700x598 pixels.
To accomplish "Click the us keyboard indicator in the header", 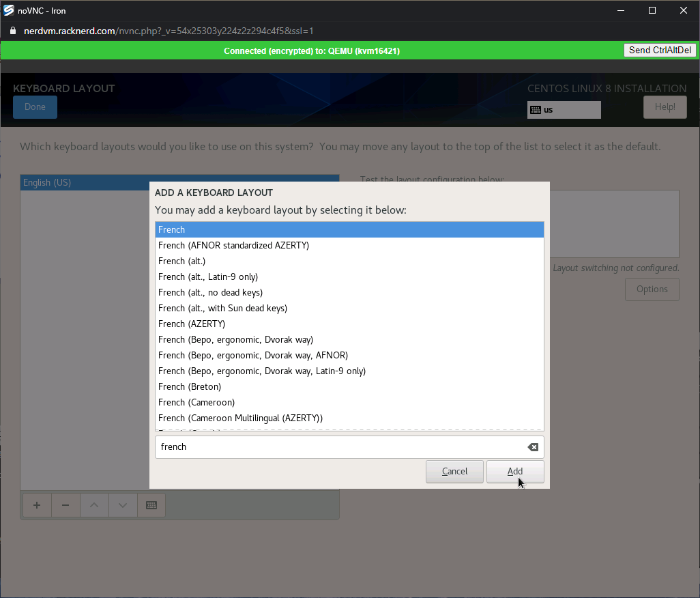I will tap(564, 110).
